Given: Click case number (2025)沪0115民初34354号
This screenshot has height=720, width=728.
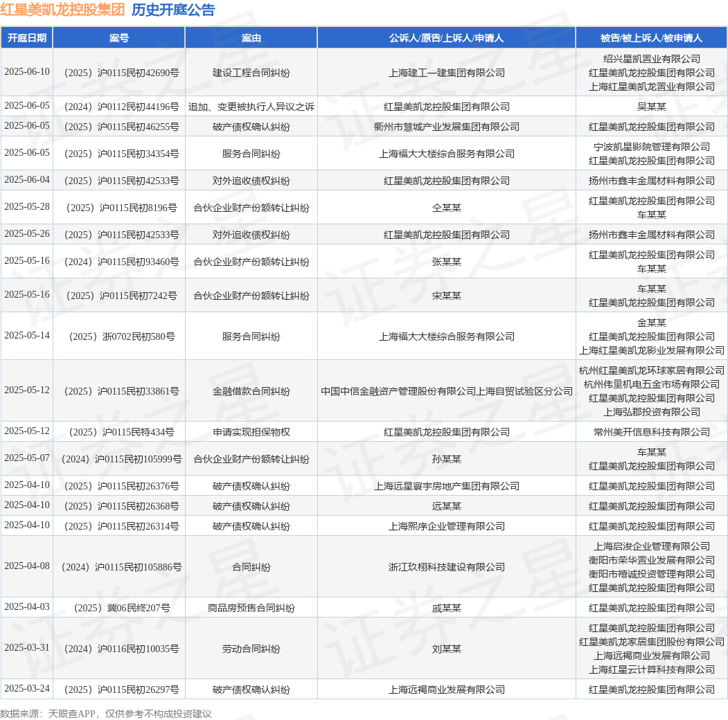Looking at the screenshot, I should click(x=122, y=154).
